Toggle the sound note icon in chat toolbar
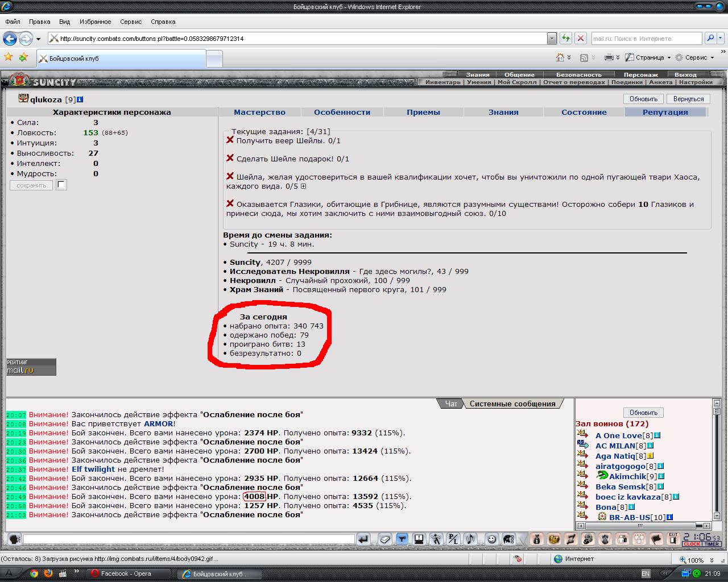This screenshot has width=728, height=582. (470, 539)
